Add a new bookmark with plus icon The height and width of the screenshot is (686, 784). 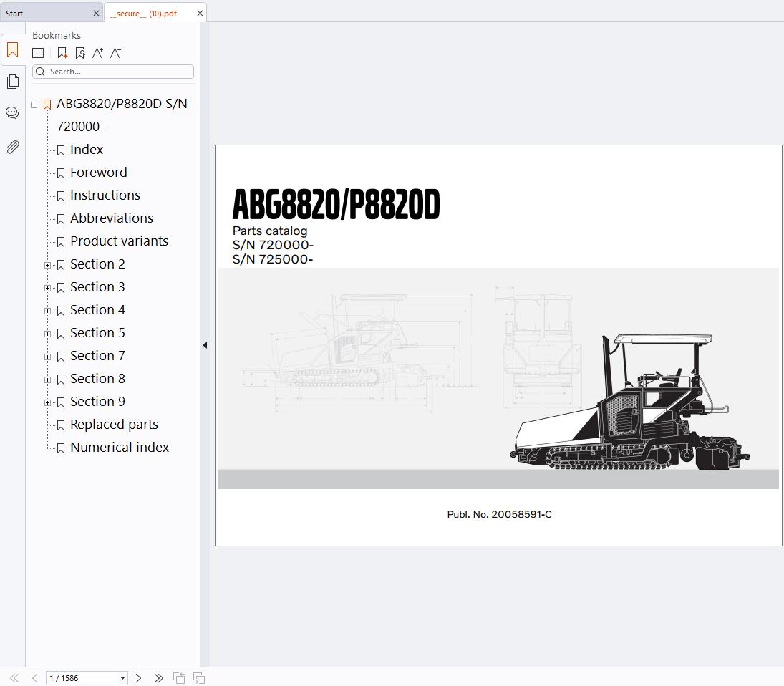(x=62, y=53)
